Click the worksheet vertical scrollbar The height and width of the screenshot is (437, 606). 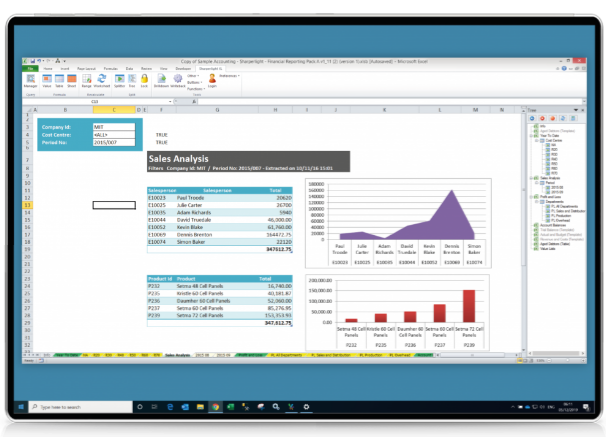point(524,229)
